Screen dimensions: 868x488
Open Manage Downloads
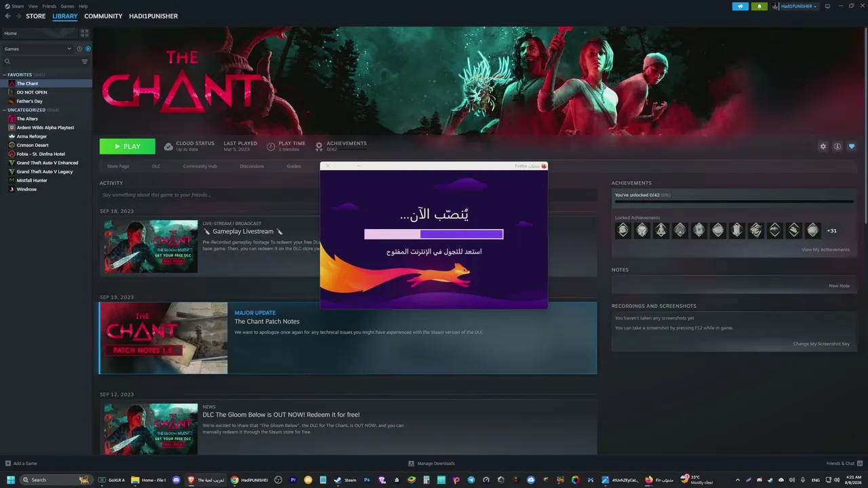[x=431, y=464]
